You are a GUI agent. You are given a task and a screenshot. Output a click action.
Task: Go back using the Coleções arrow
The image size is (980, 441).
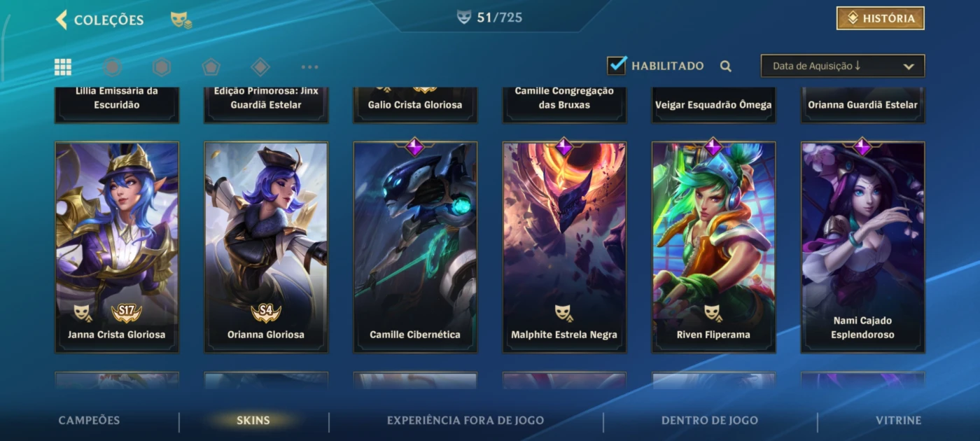tap(62, 20)
